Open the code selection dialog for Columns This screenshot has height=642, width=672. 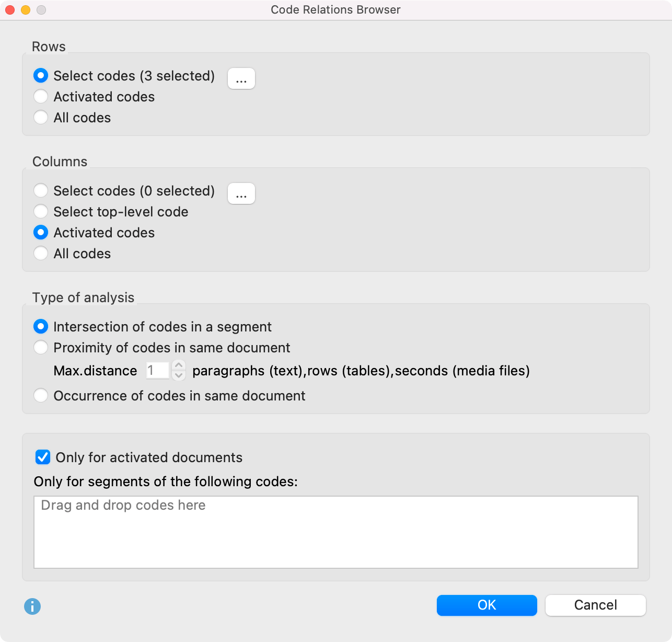tap(241, 193)
